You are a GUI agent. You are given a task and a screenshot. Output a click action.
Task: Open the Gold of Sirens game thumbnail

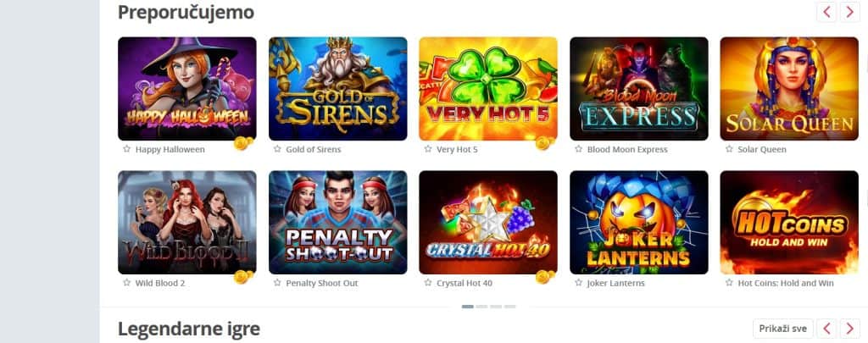pyautogui.click(x=337, y=89)
